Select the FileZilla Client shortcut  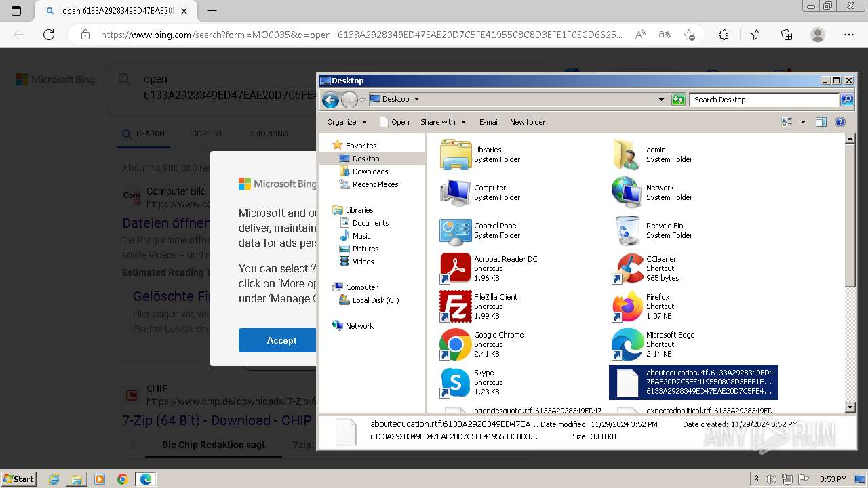pyautogui.click(x=456, y=306)
